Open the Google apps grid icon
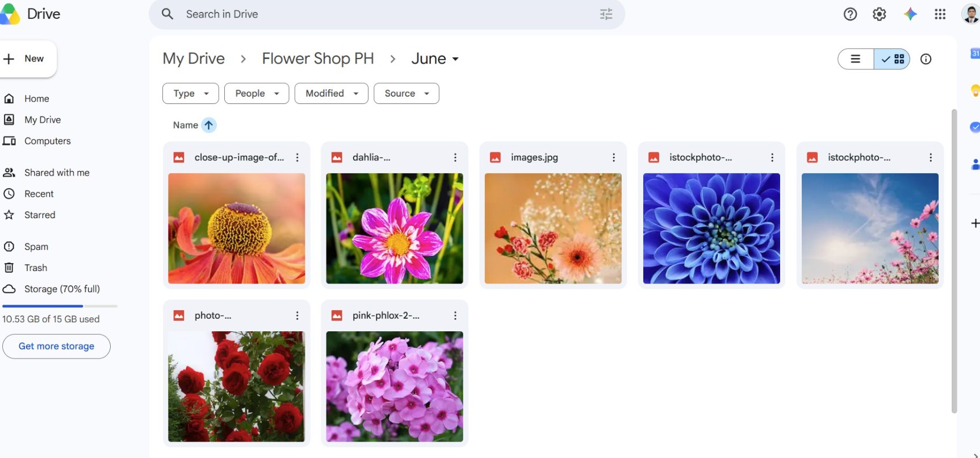 click(940, 14)
